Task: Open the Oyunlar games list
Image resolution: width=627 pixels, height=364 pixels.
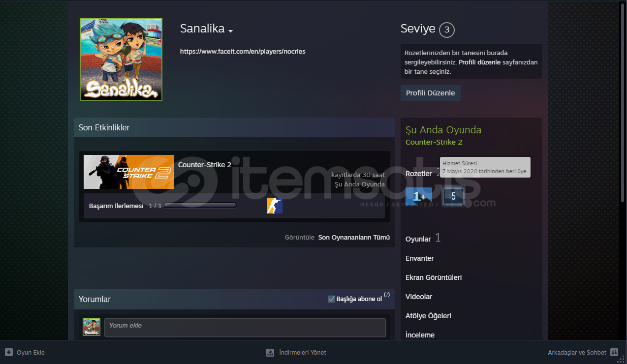Action: coord(418,239)
